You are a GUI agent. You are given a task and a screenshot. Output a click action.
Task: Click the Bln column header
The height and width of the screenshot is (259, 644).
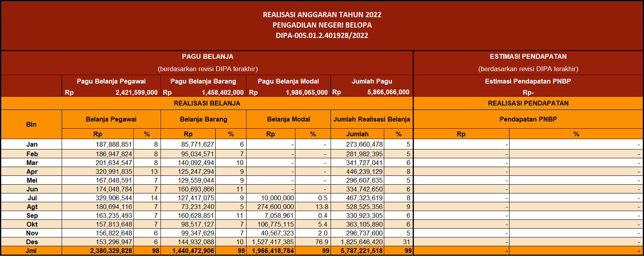click(31, 124)
